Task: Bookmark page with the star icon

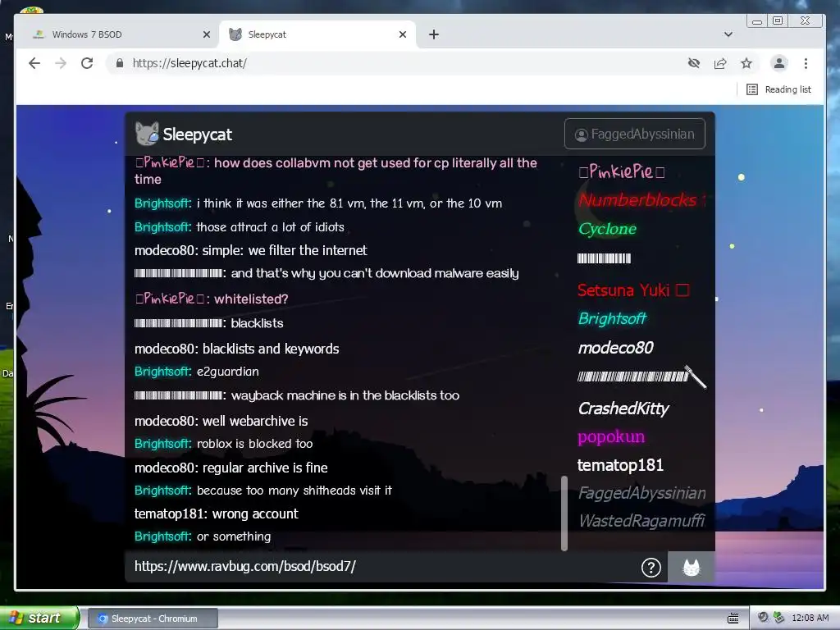Action: [746, 63]
